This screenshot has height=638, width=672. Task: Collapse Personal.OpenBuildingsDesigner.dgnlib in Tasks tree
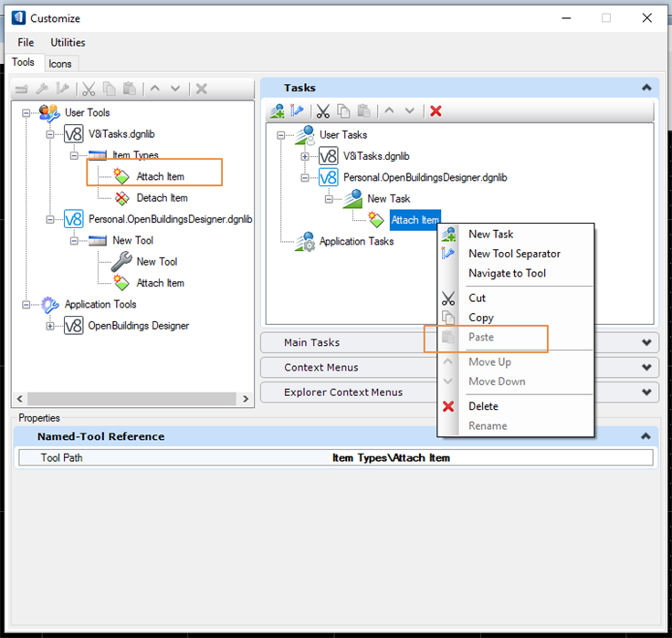pos(305,178)
